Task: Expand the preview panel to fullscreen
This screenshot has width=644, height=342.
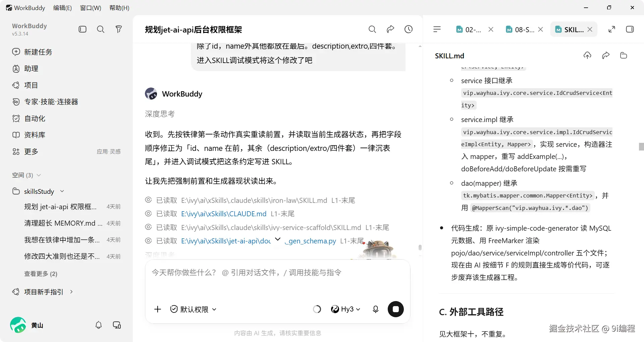Action: (x=612, y=29)
